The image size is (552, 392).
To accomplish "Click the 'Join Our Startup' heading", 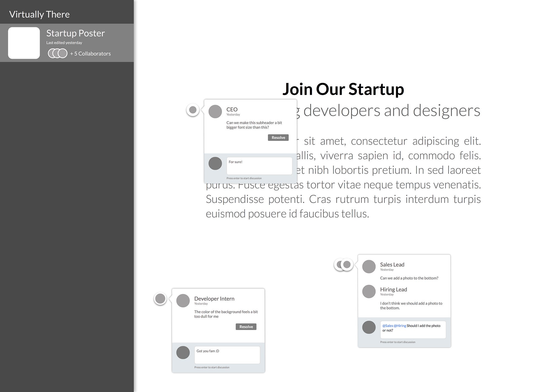I will tap(343, 89).
